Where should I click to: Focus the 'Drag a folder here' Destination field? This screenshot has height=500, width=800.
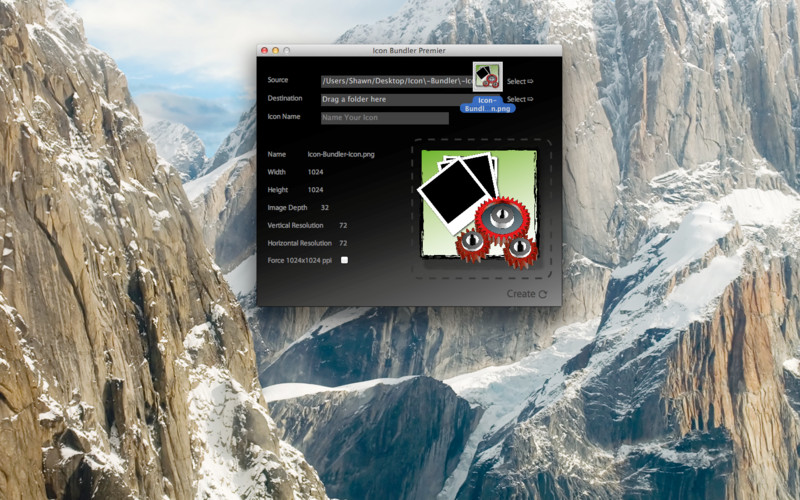(x=390, y=100)
